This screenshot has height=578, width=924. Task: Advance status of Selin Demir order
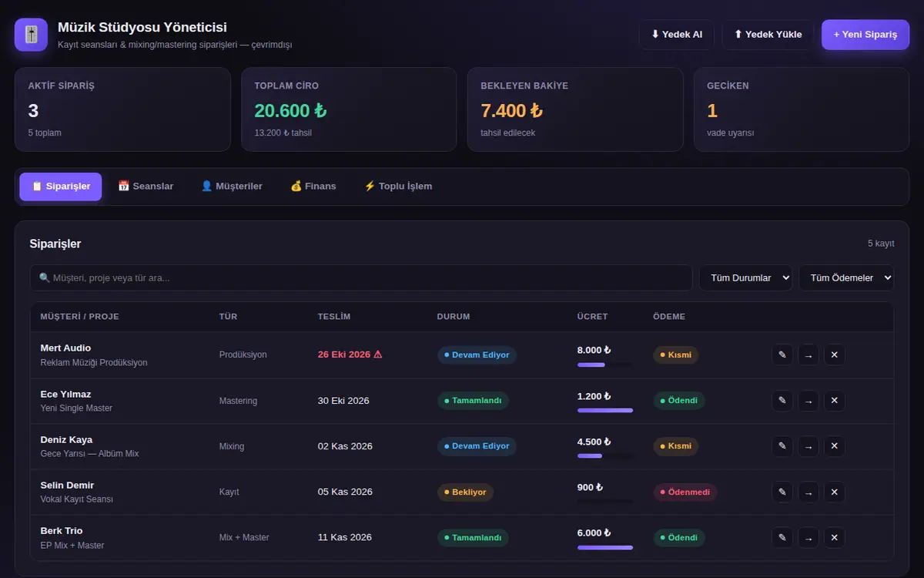point(808,492)
